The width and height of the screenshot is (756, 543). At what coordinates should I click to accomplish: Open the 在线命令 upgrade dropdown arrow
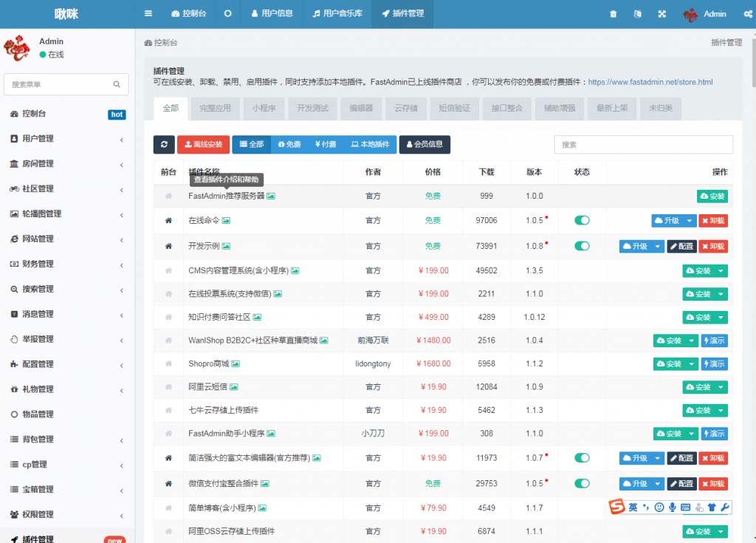(689, 221)
